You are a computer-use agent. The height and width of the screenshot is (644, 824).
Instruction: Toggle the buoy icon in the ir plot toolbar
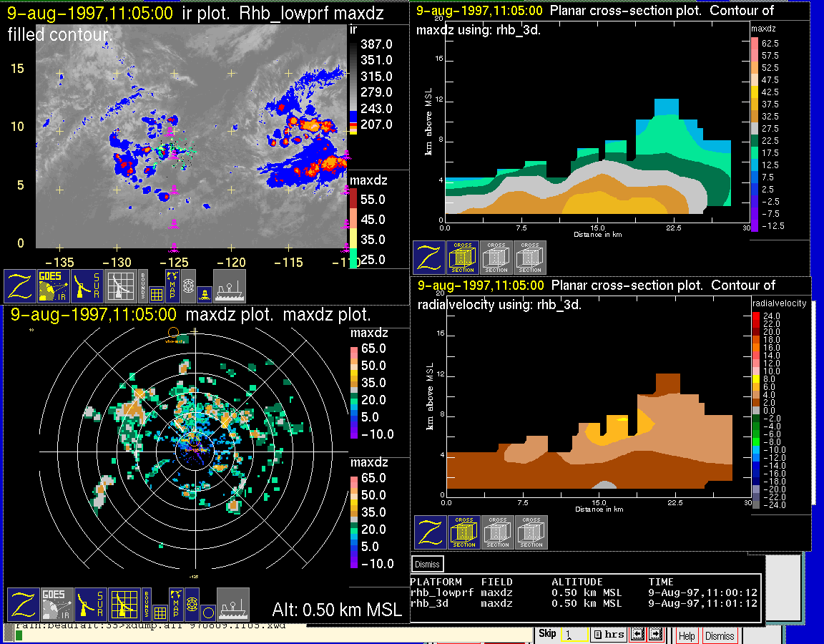[x=204, y=292]
